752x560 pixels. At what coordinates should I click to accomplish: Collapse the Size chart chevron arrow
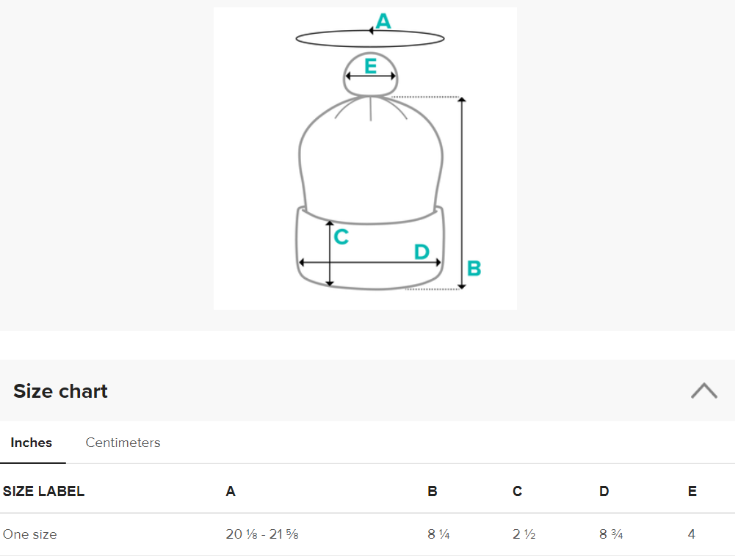pos(704,390)
